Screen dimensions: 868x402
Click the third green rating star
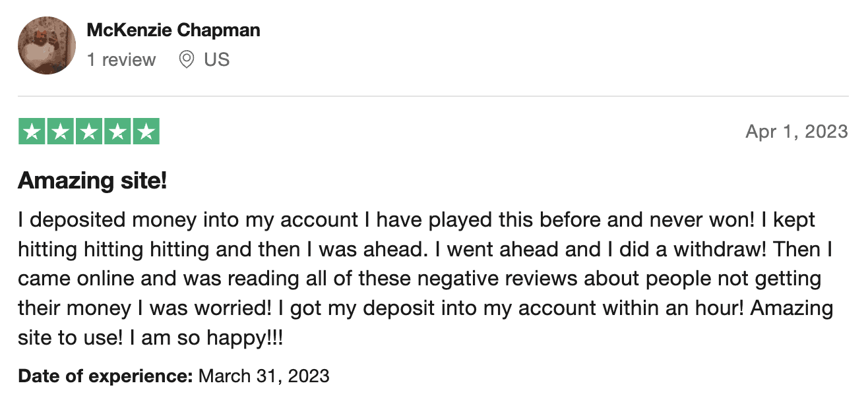tap(89, 132)
